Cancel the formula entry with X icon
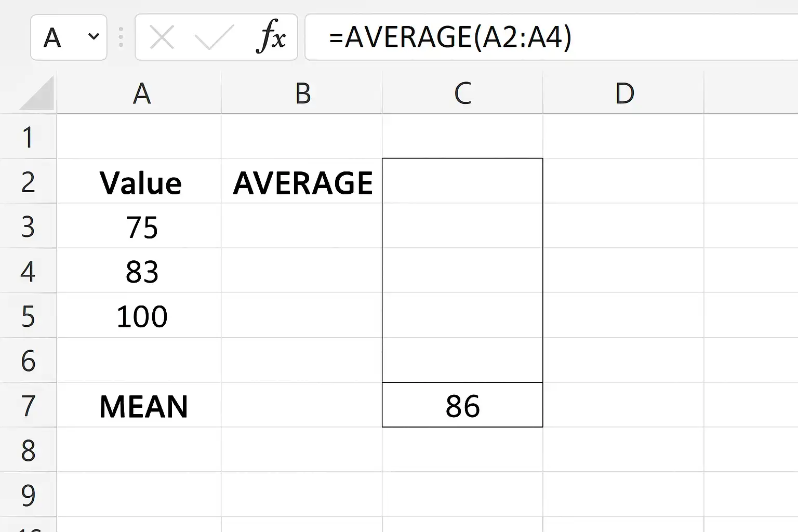Image resolution: width=798 pixels, height=532 pixels. (162, 37)
